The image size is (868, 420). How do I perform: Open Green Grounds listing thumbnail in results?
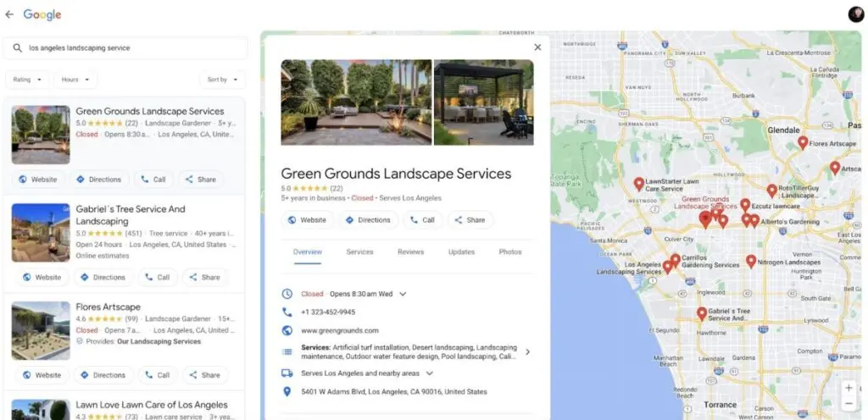pyautogui.click(x=41, y=135)
